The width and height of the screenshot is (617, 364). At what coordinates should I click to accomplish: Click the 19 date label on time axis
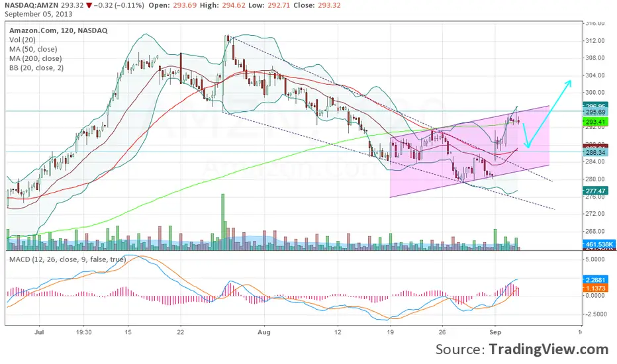(390, 332)
